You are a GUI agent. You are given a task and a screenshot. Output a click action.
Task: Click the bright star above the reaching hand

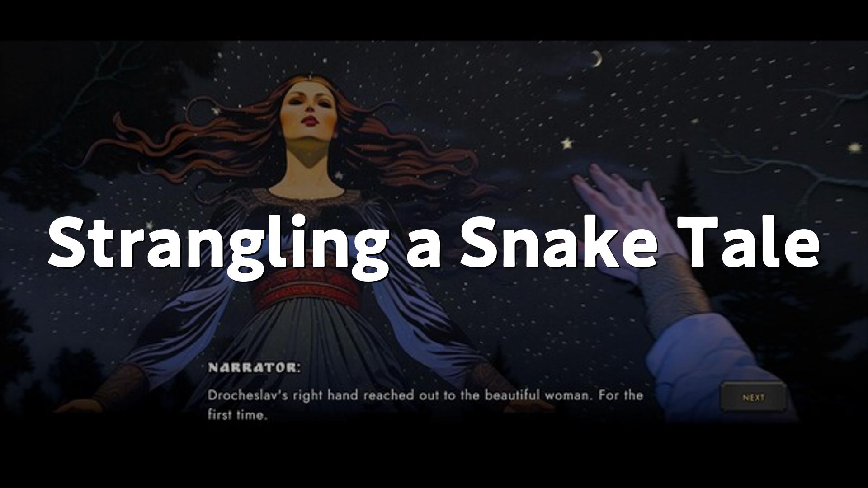point(566,144)
